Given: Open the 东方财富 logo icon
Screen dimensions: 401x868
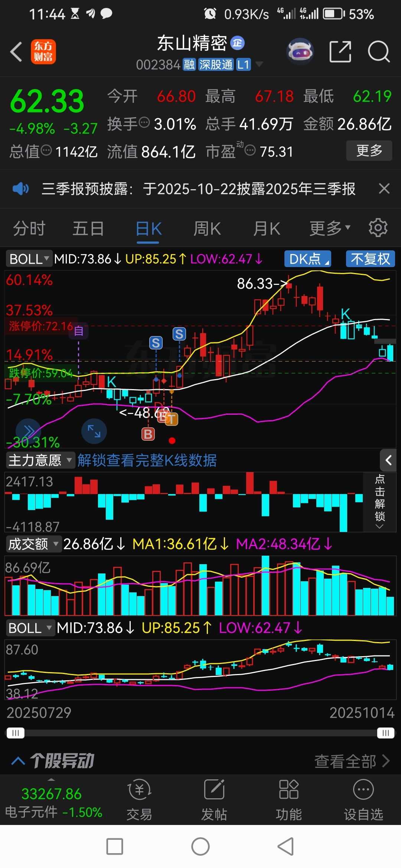Looking at the screenshot, I should (x=43, y=52).
